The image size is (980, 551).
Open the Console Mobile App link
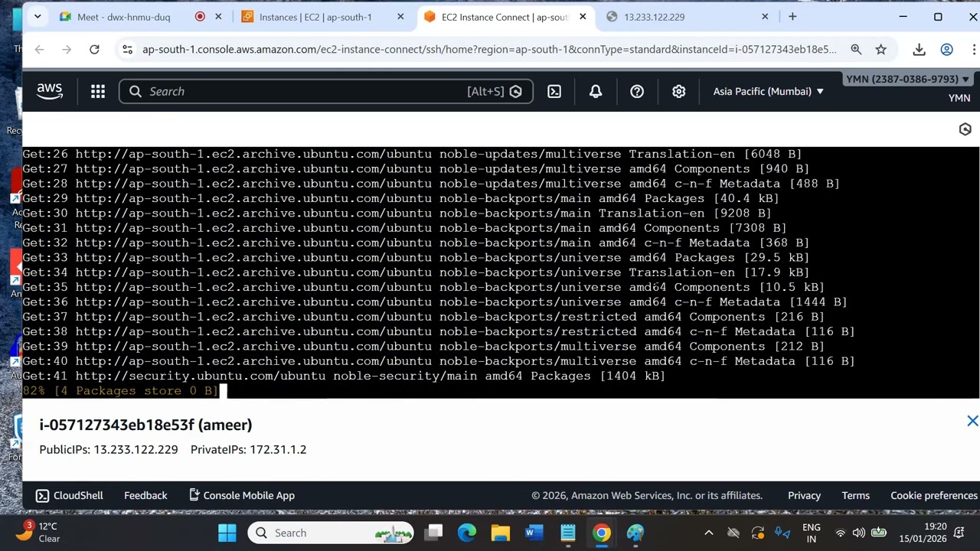(241, 495)
